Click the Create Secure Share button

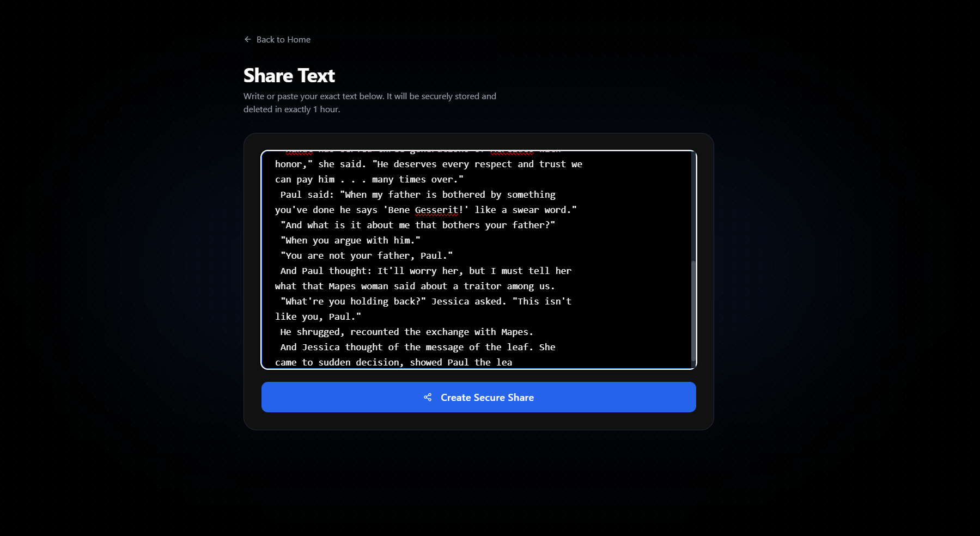pos(478,397)
